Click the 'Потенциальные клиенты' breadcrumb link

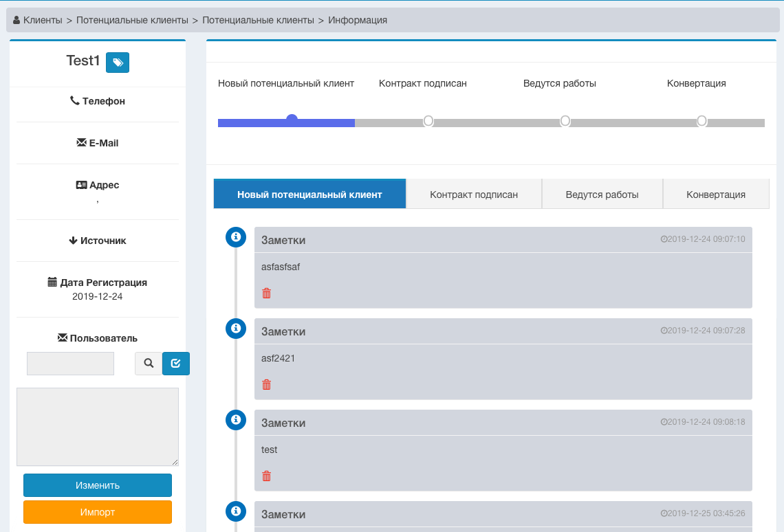point(132,21)
